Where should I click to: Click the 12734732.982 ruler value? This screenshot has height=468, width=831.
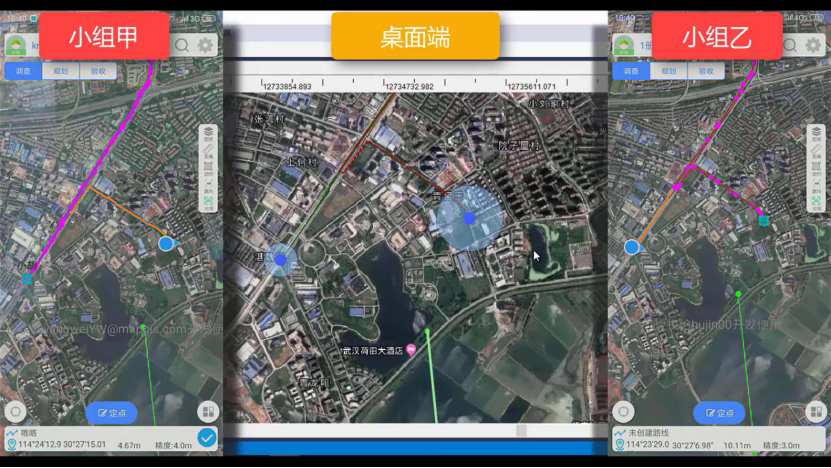409,87
